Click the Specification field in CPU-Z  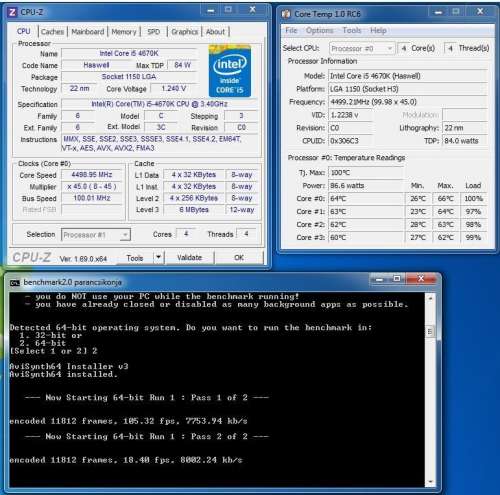point(159,104)
